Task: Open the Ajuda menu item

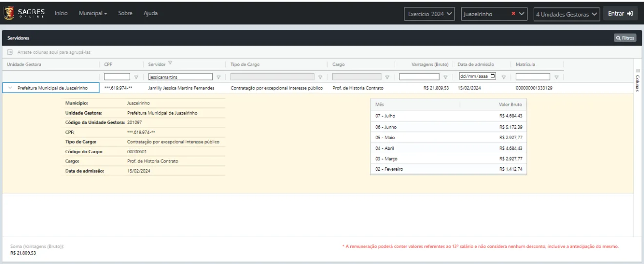Action: 150,13
